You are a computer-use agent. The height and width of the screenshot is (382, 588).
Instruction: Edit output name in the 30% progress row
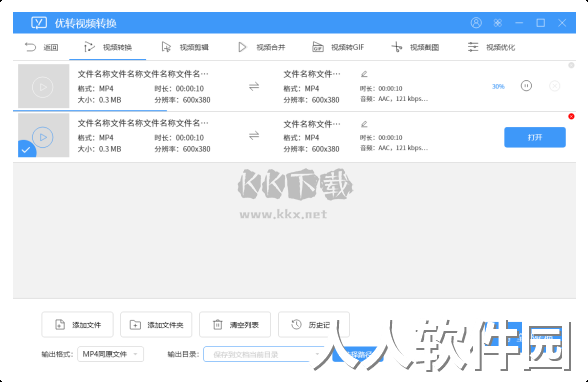coord(364,74)
